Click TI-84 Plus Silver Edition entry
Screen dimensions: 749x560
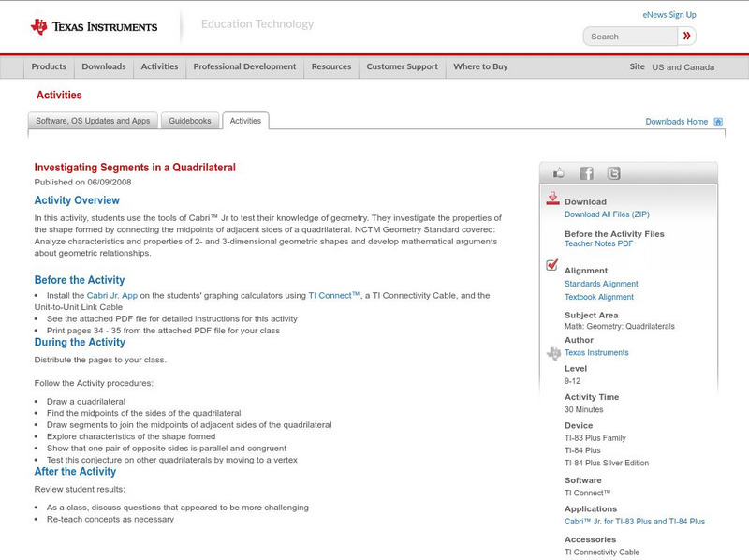point(607,463)
